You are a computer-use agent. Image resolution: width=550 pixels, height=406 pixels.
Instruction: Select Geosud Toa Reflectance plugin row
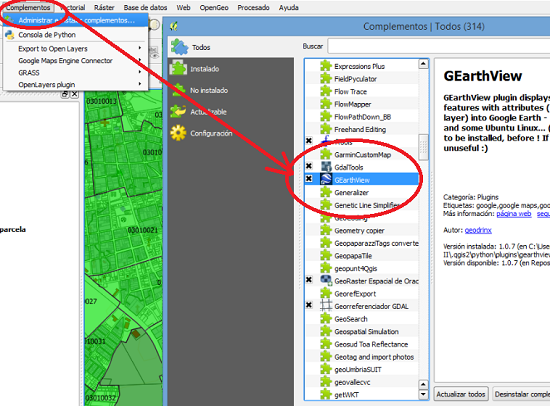pos(362,344)
